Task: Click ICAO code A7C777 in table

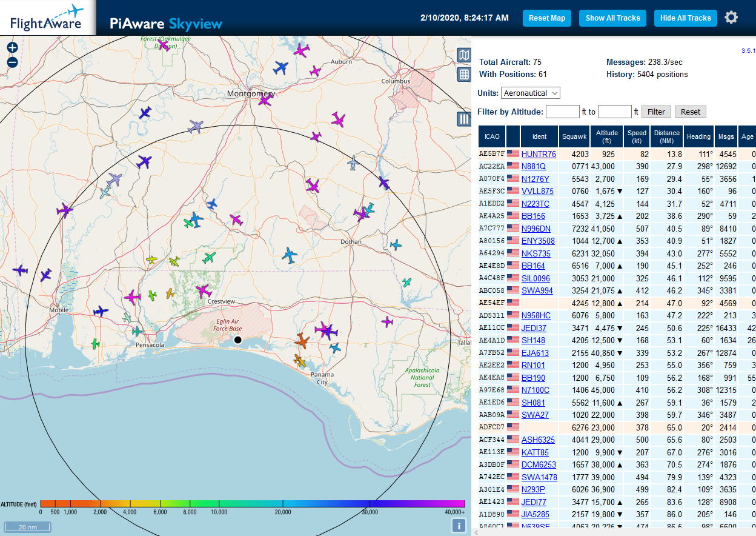Action: [x=491, y=229]
